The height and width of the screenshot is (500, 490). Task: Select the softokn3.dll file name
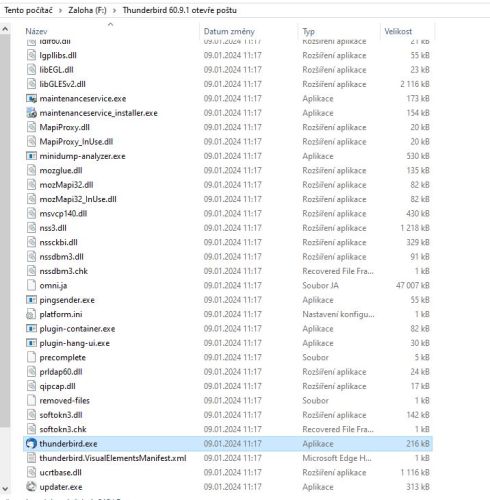point(61,415)
